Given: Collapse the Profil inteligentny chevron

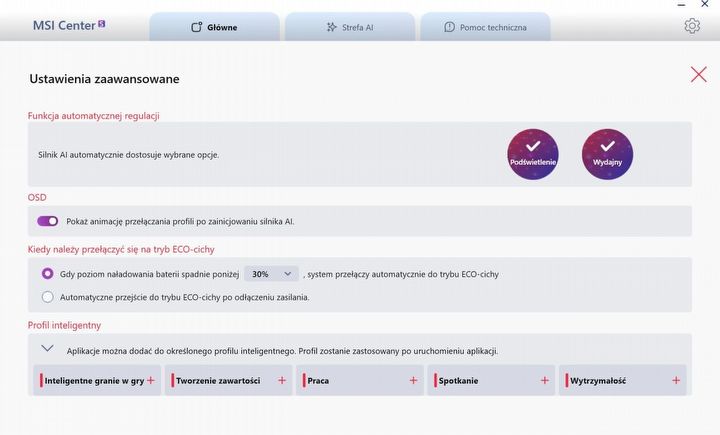Looking at the screenshot, I should pos(47,349).
